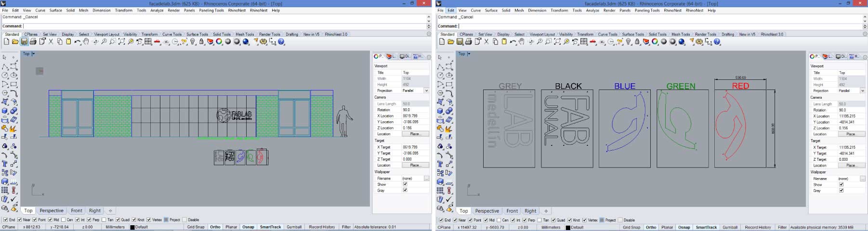The image size is (868, 231).
Task: Click the Cut scissors icon in left window
Action: click(x=51, y=42)
